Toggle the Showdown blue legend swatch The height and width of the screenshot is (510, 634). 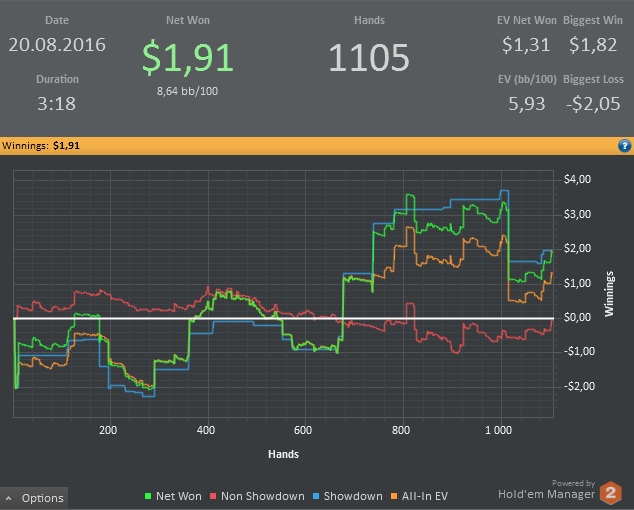(x=316, y=496)
